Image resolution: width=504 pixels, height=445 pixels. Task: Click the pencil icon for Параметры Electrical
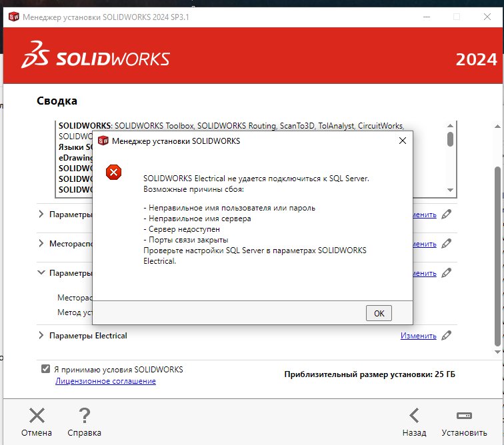coord(447,336)
